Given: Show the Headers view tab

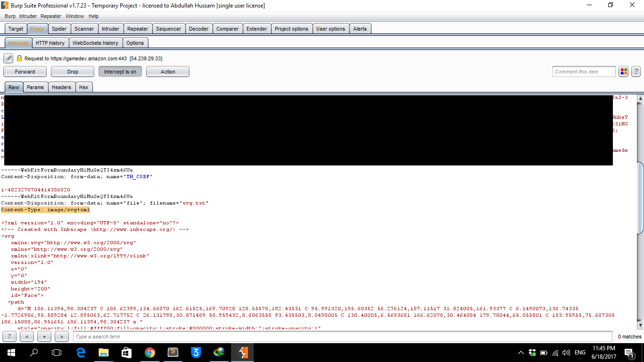Looking at the screenshot, I should tap(61, 87).
